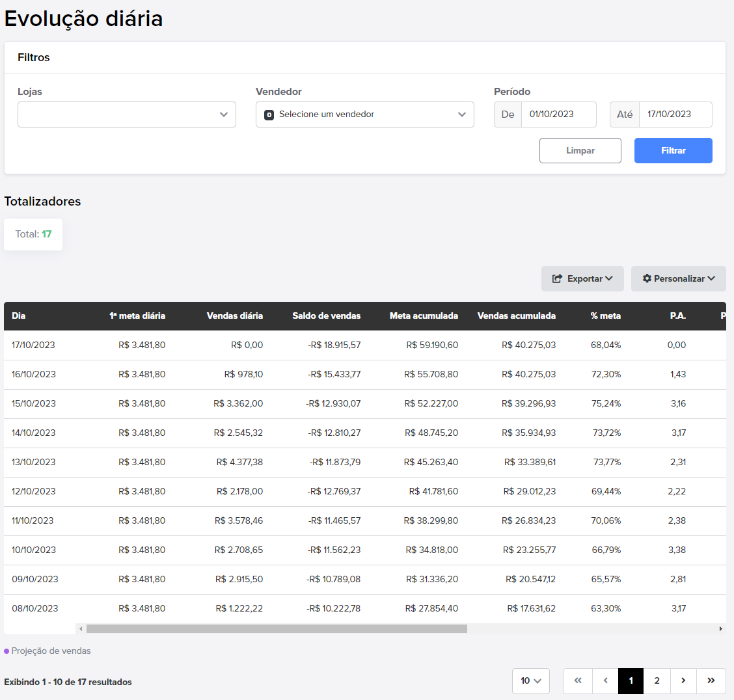
Task: Click the sales value R$ 4.377,38
Action: pos(239,463)
